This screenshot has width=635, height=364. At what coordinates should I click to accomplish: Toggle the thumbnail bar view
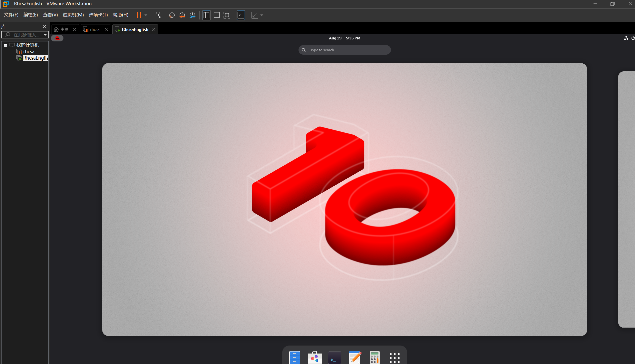(217, 15)
